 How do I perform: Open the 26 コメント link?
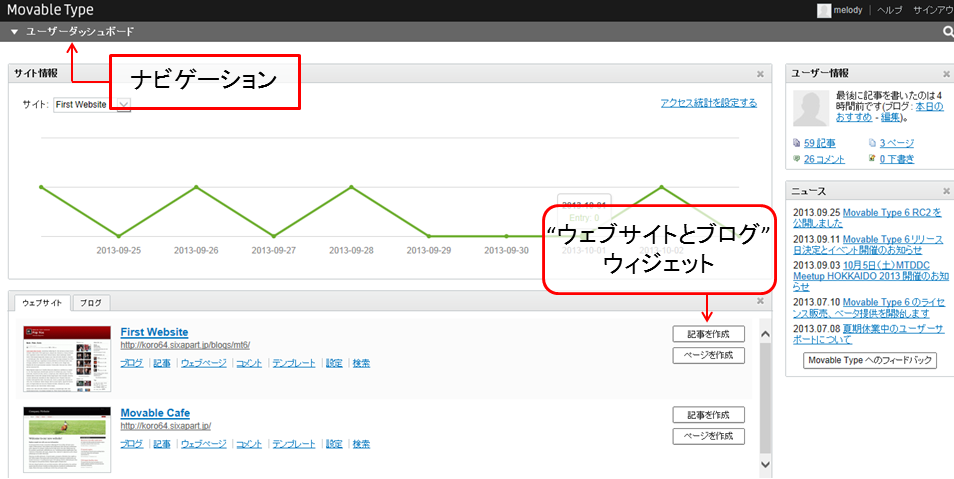pos(824,159)
